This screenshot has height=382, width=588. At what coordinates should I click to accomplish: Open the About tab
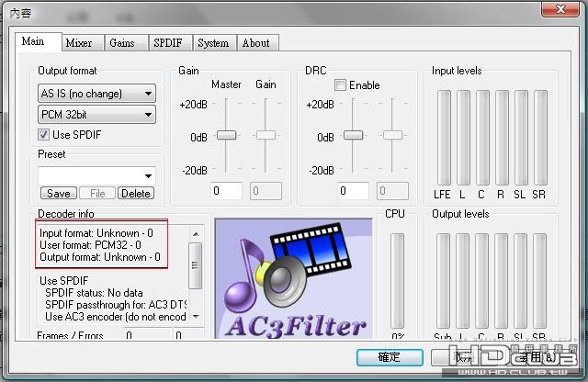click(258, 43)
